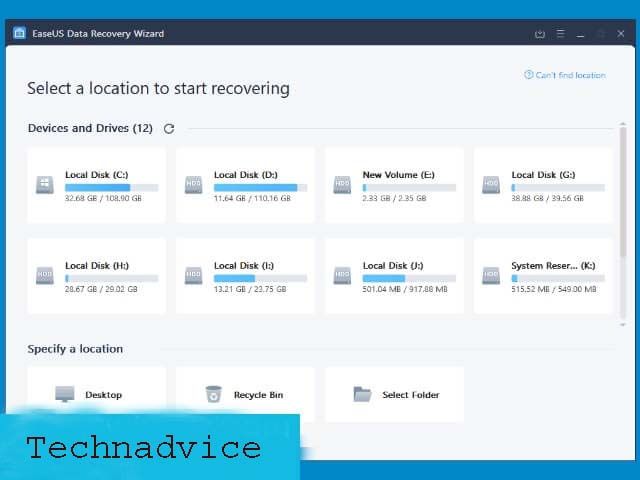This screenshot has width=640, height=480.
Task: Click the HDD icon of Local Disk (G:)
Action: pos(491,184)
